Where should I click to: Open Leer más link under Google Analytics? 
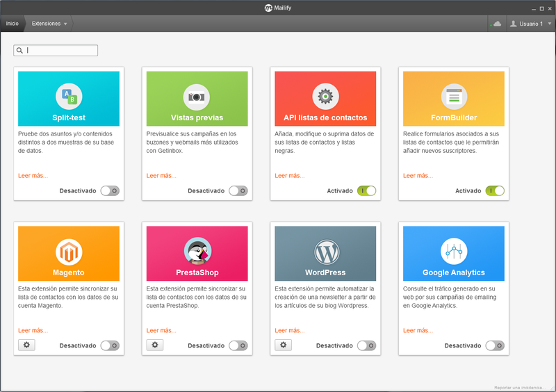pos(418,330)
